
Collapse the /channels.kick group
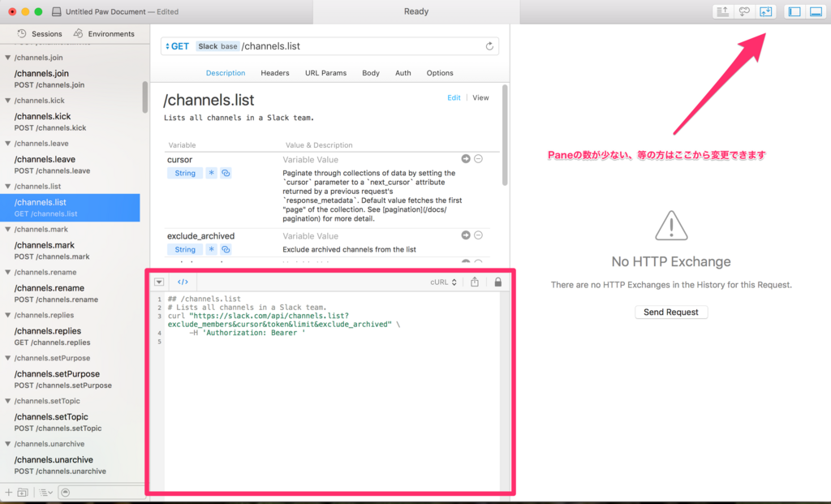tap(7, 100)
